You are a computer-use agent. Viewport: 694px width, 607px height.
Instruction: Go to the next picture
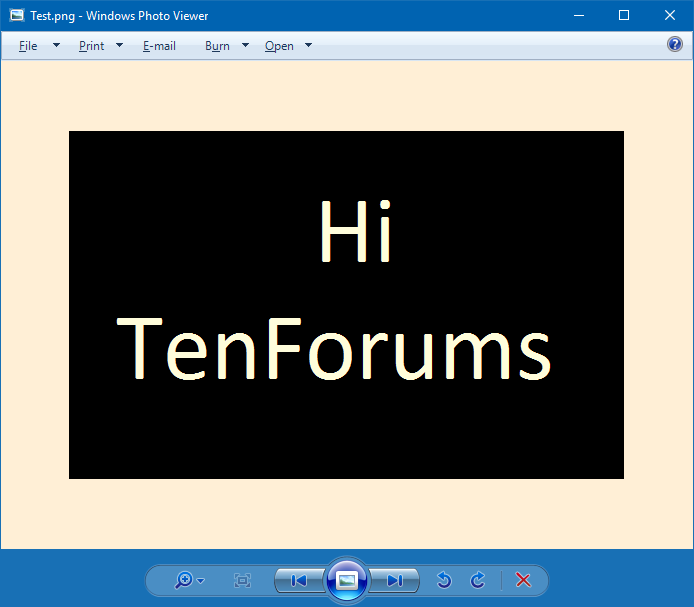(394, 580)
